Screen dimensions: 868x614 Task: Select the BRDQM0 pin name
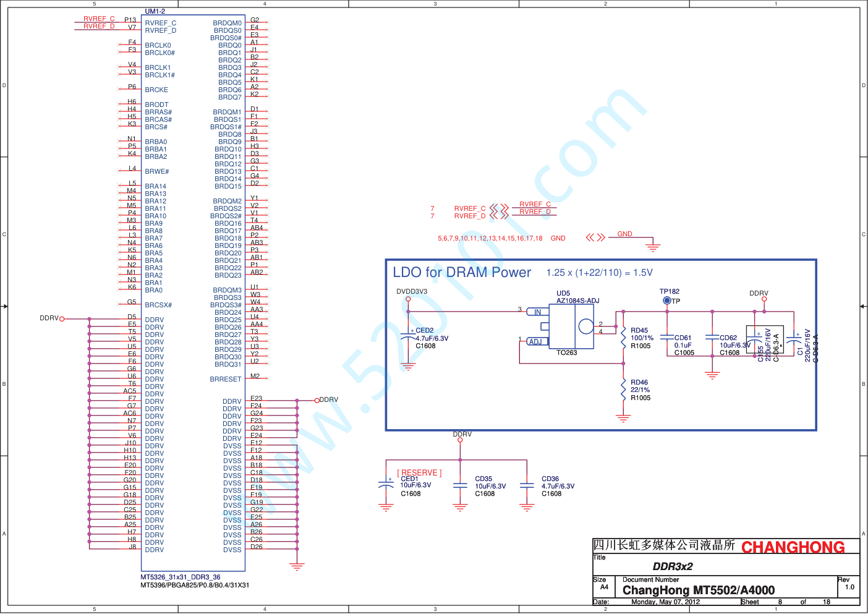click(228, 23)
